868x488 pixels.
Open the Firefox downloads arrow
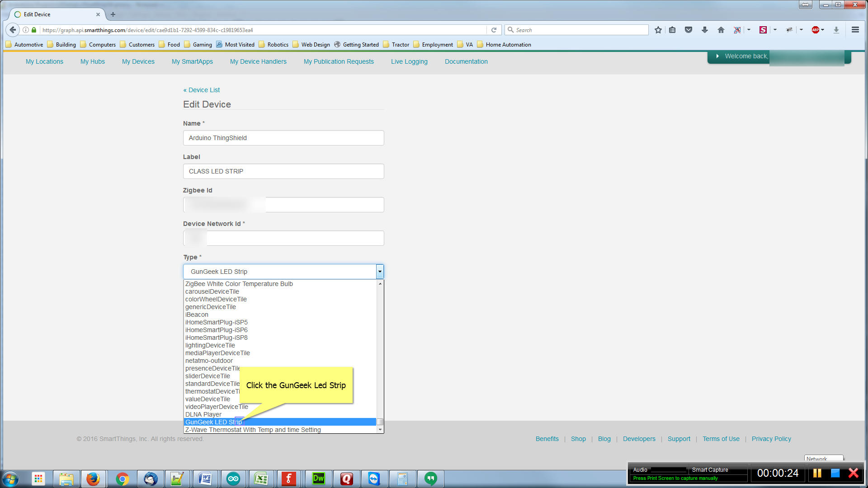click(x=704, y=30)
